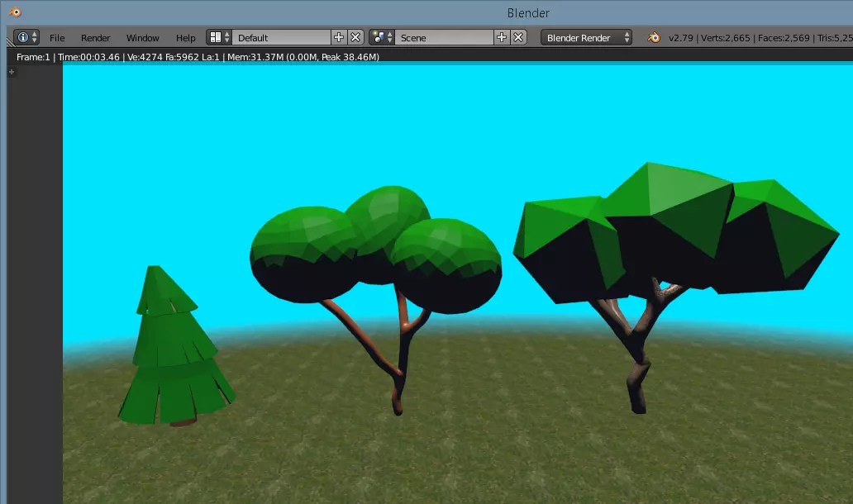This screenshot has width=853, height=504.
Task: Open the scene browser icon
Action: pyautogui.click(x=382, y=37)
